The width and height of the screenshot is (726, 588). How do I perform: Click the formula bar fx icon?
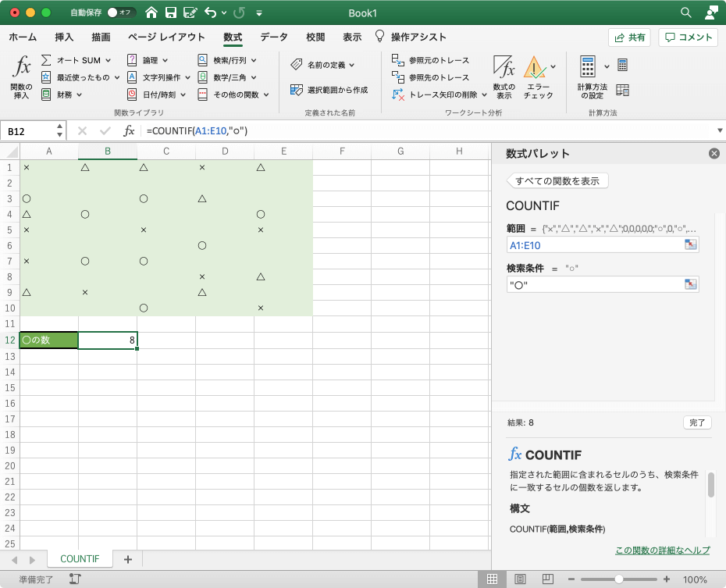click(129, 131)
